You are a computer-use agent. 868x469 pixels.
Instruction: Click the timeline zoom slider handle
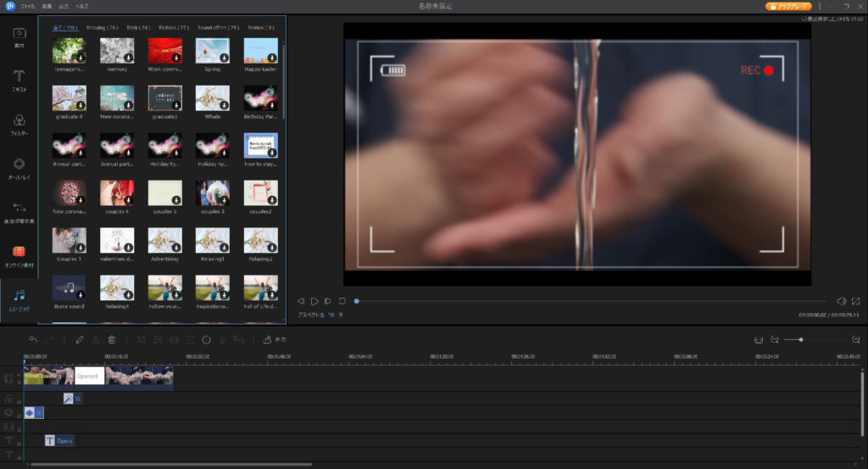click(x=801, y=339)
